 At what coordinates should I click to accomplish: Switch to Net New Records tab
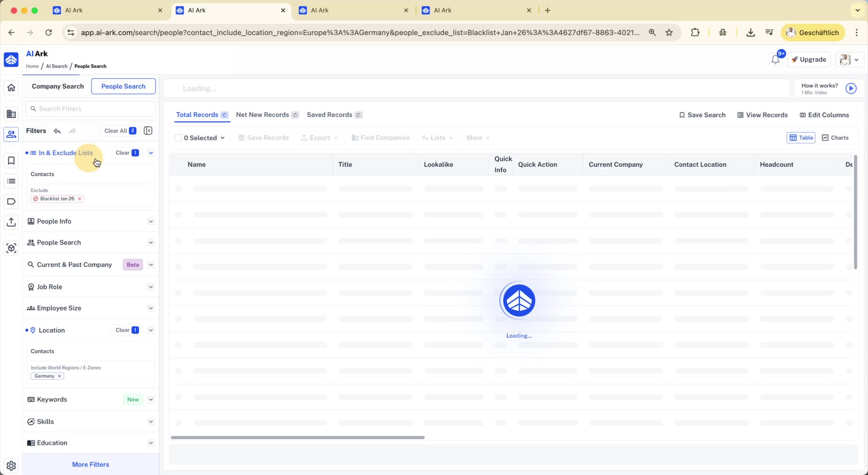262,115
